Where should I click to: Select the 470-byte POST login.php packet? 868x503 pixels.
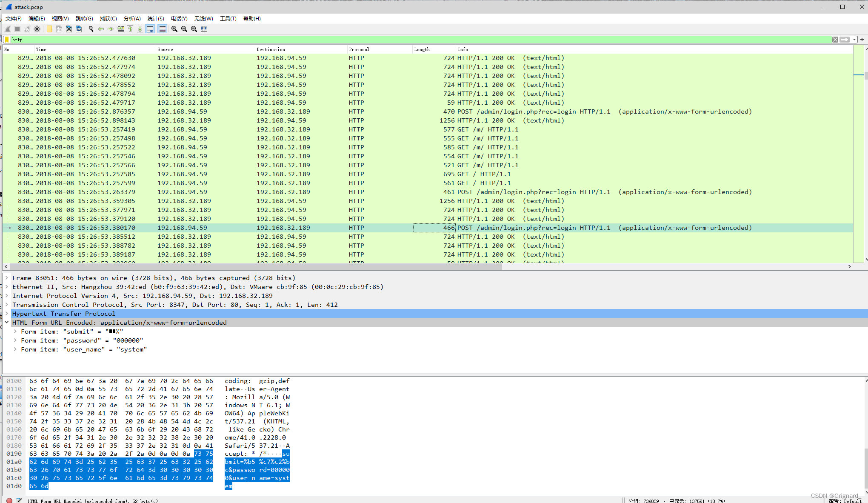point(428,111)
